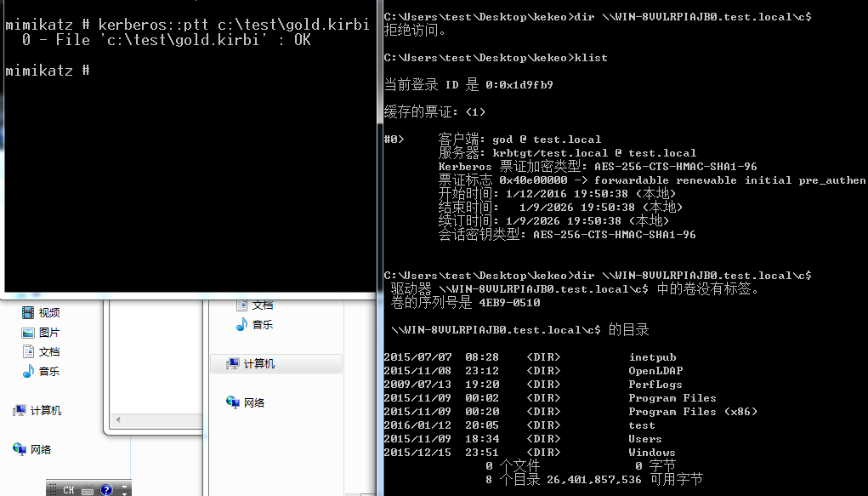Minimize the language bar with dash button
This screenshot has width=868, height=496.
coord(124,486)
